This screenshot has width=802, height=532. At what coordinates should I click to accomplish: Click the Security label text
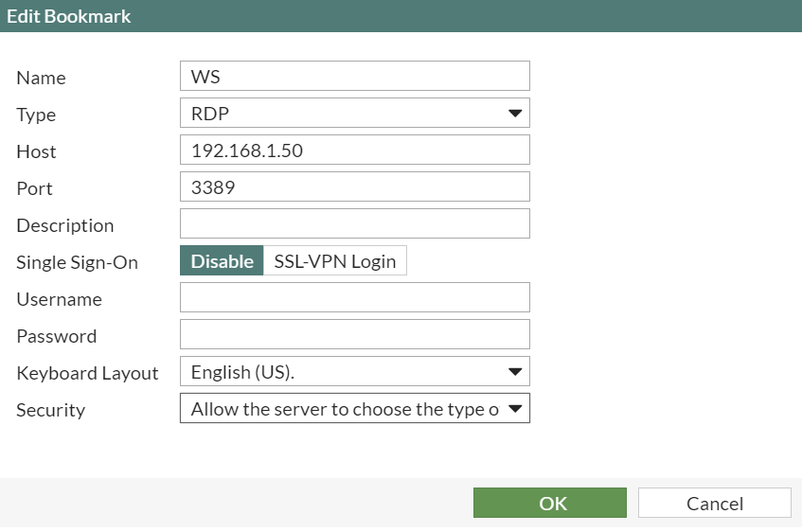tap(50, 410)
